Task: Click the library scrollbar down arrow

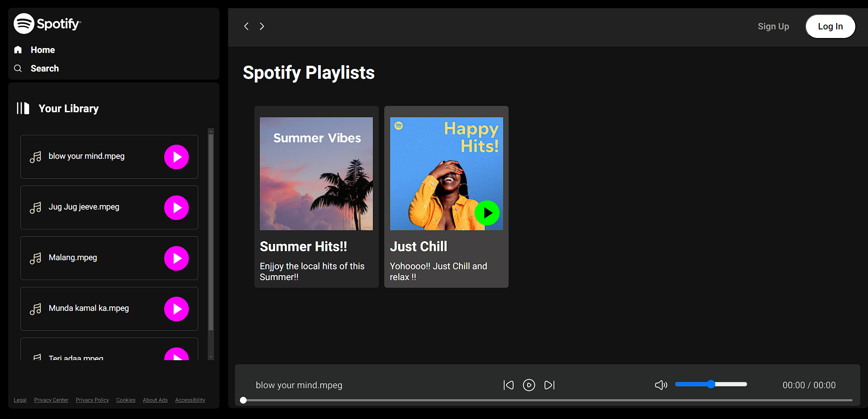Action: [211, 357]
